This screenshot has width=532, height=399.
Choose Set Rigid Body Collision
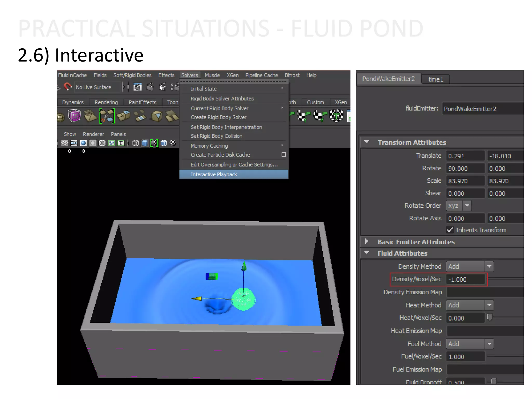234,136
